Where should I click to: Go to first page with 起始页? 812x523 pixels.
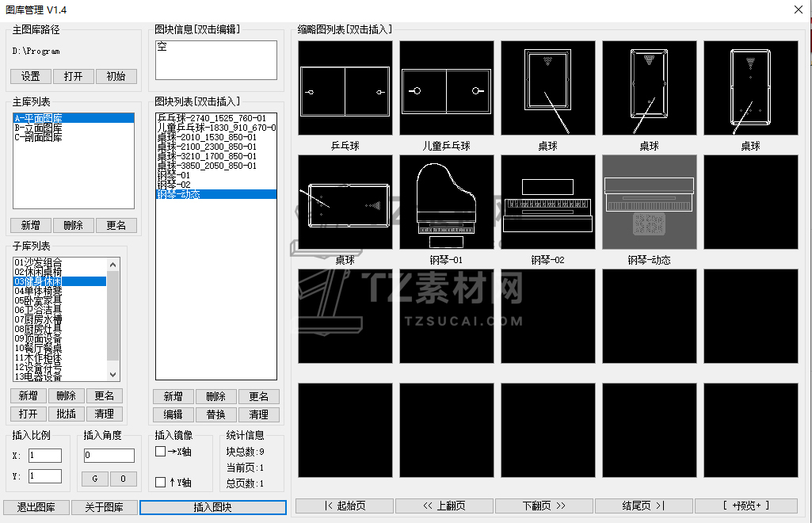tap(345, 506)
